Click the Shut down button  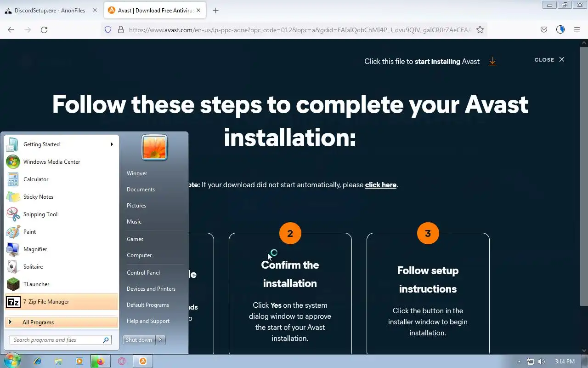(139, 340)
